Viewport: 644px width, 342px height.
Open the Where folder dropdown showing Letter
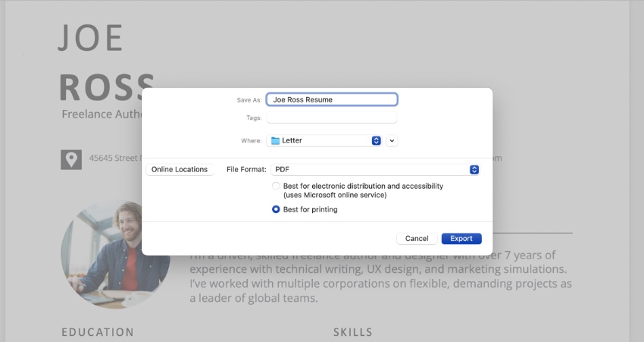[324, 140]
